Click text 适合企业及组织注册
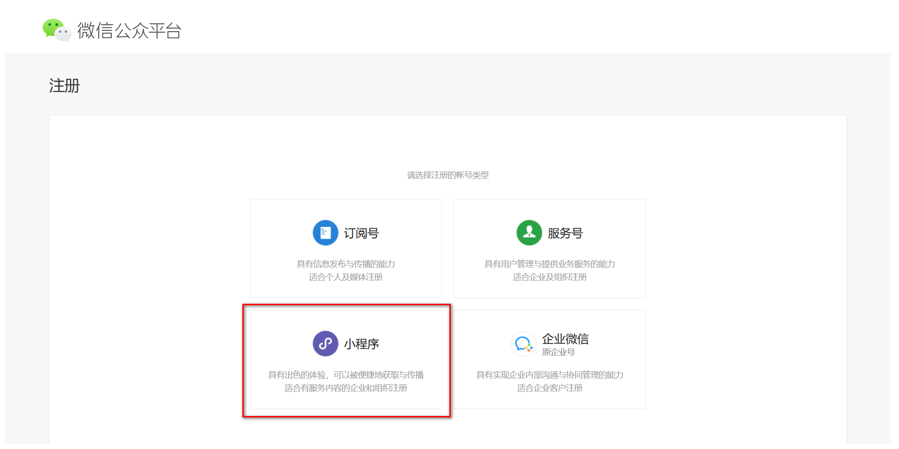The height and width of the screenshot is (449, 899). 550,277
